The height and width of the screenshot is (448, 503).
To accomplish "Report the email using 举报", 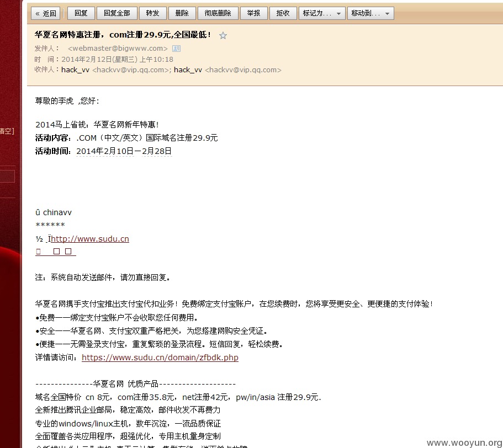I will tap(254, 13).
